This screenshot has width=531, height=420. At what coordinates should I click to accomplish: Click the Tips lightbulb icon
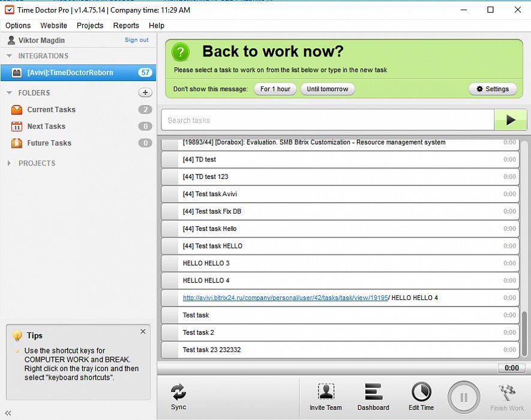pyautogui.click(x=17, y=335)
